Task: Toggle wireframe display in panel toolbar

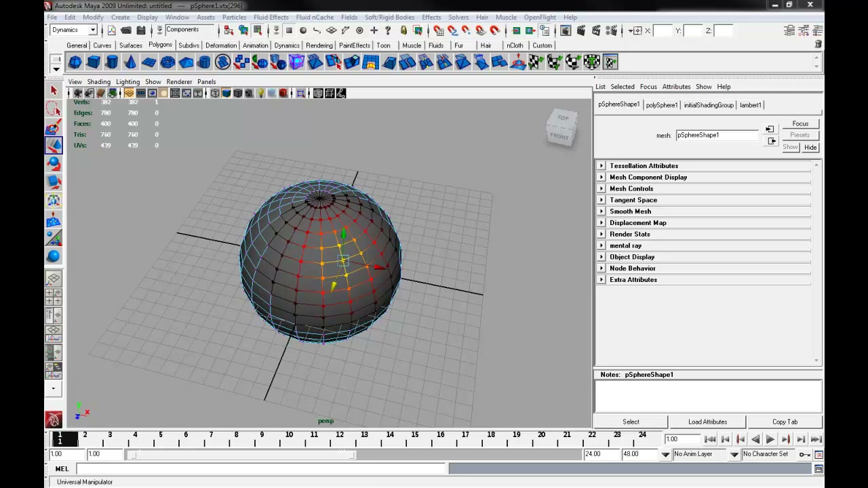Action: click(215, 94)
